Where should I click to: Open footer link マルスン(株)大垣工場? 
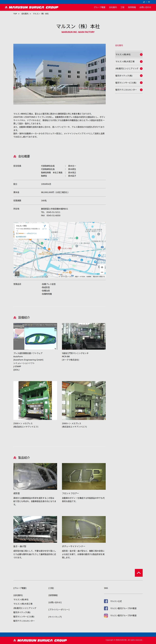click(x=23, y=603)
